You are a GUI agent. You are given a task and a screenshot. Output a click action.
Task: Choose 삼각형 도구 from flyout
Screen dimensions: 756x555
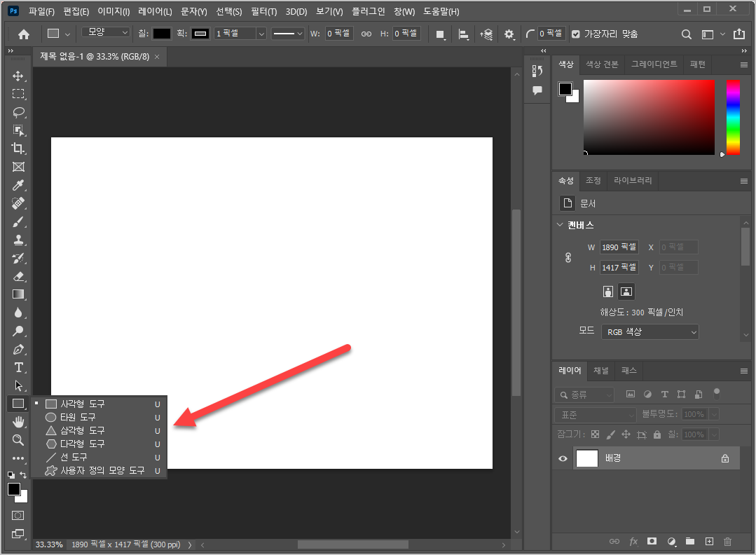tap(98, 430)
